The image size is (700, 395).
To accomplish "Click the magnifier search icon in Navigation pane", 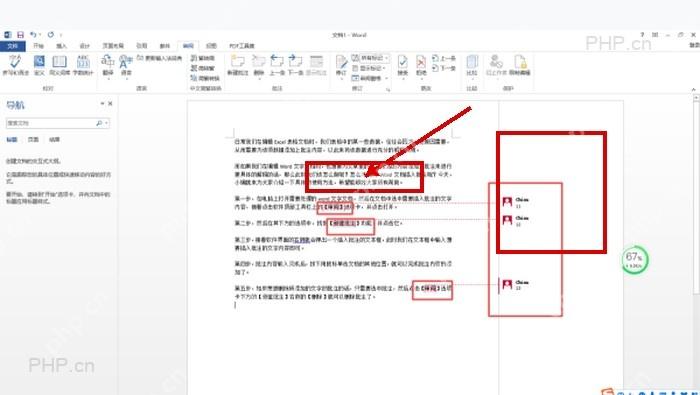I will click(99, 123).
